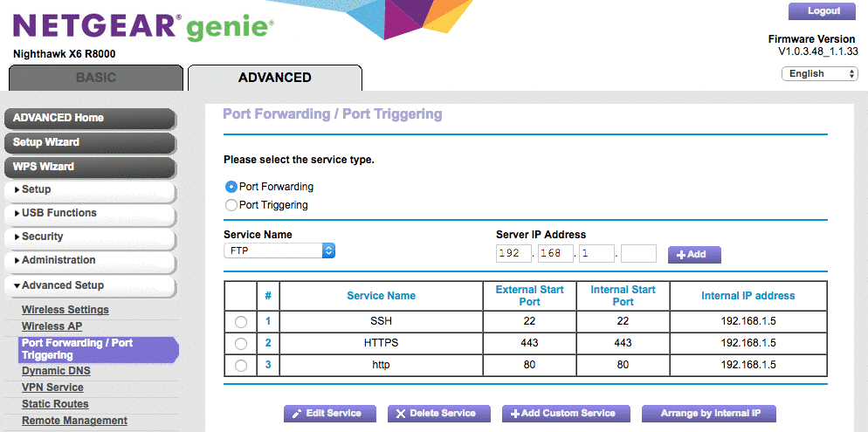Click row number 3 in table

(268, 365)
